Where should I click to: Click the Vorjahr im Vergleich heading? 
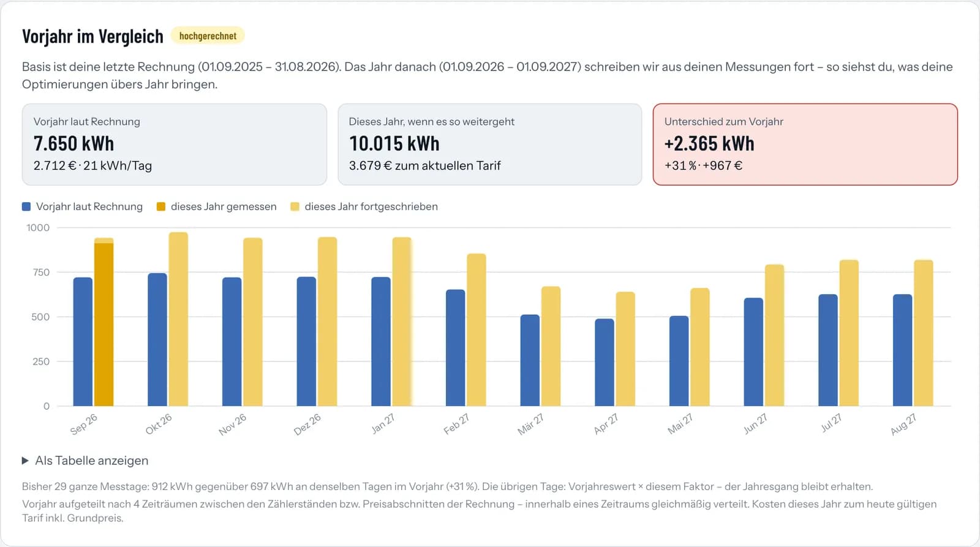point(92,37)
